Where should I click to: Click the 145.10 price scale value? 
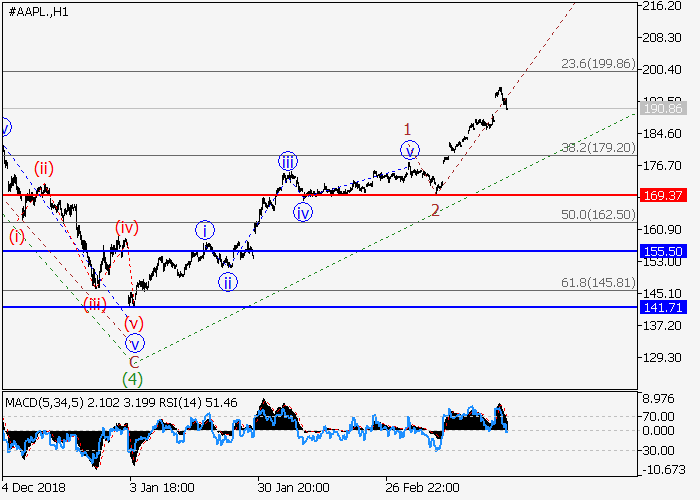point(662,293)
